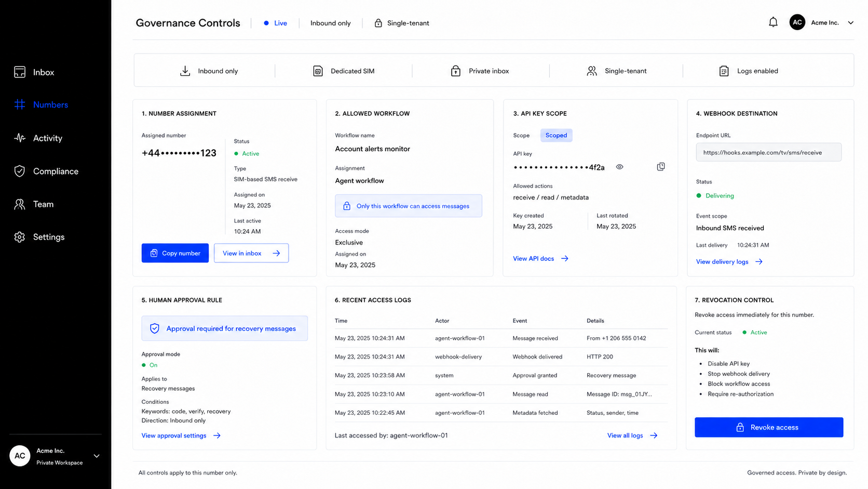The image size is (868, 489).
Task: Open the View delivery logs link
Action: (x=722, y=262)
